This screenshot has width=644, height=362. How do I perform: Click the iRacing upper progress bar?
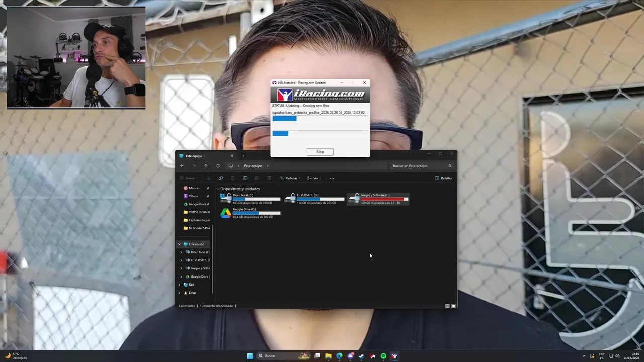(x=319, y=119)
